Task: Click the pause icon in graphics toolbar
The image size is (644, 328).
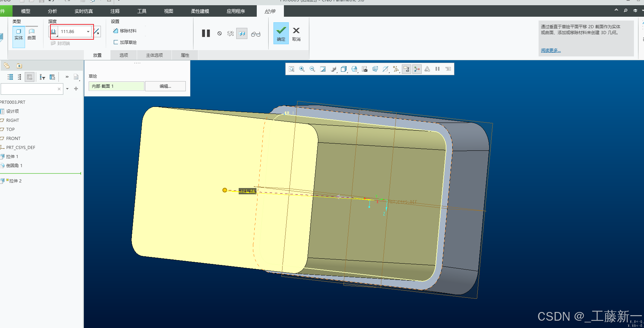Action: (438, 69)
